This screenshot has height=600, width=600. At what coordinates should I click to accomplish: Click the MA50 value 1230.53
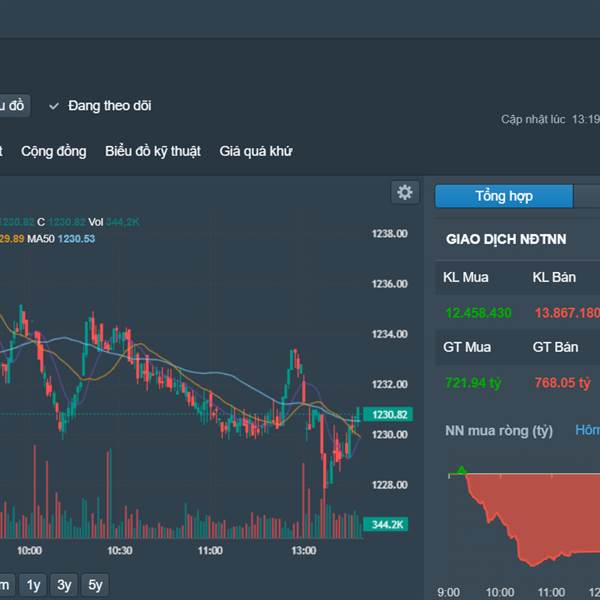77,239
